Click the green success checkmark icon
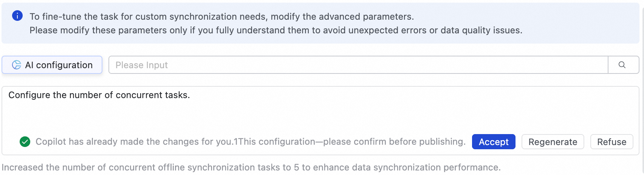Image resolution: width=644 pixels, height=175 pixels. 25,142
